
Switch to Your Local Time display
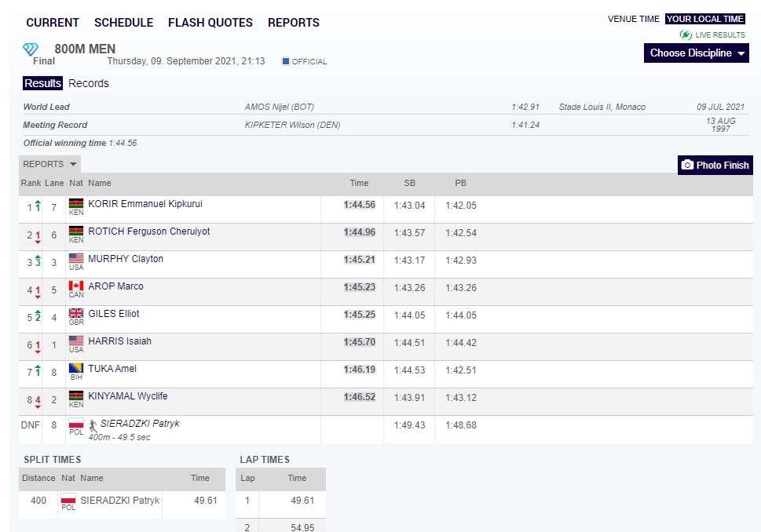(x=704, y=19)
